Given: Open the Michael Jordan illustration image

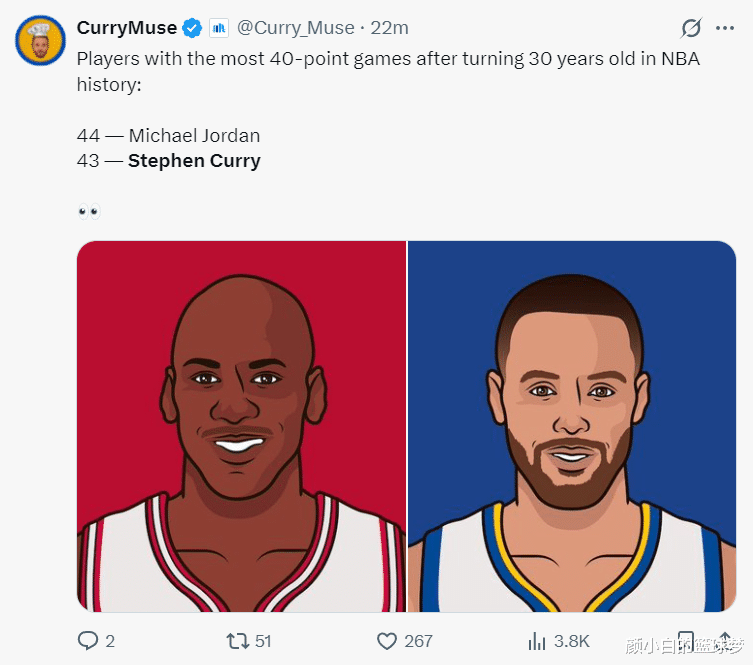Looking at the screenshot, I should (x=241, y=426).
